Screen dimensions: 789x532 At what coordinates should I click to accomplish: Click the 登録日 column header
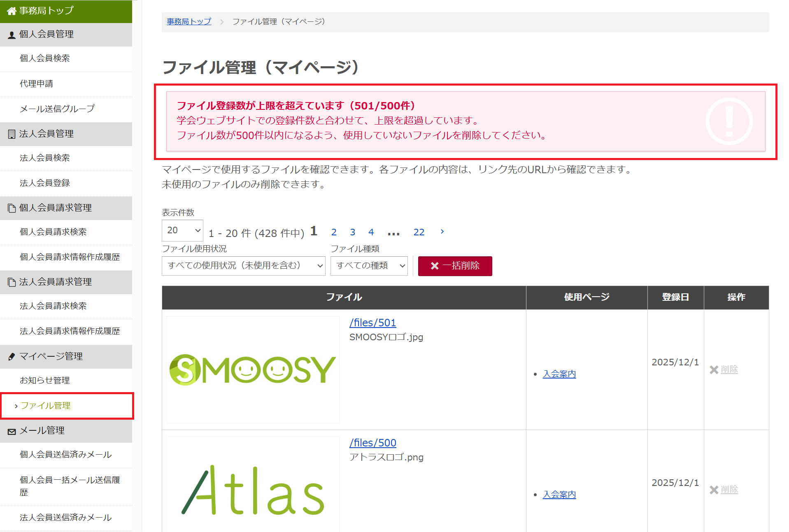point(675,297)
